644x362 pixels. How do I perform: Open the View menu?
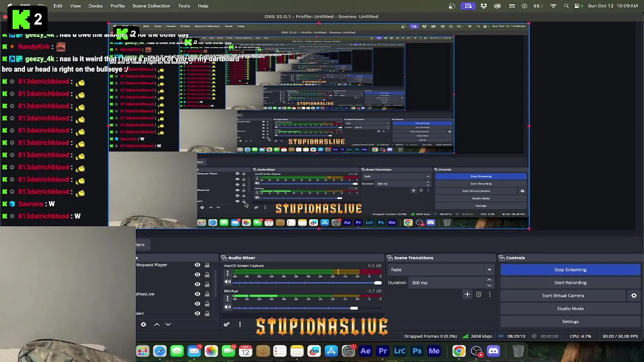pyautogui.click(x=75, y=6)
